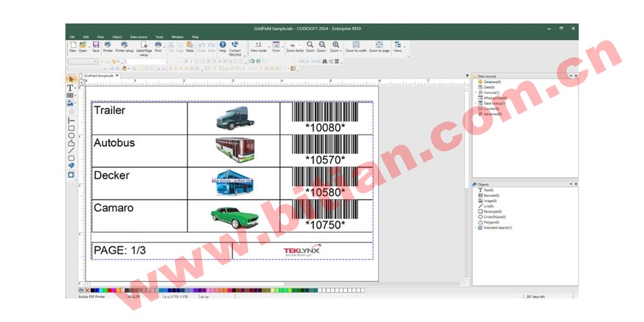Switch to GridField Sample.lab document tab
Viewport: 644px width, 322px height.
pos(99,75)
